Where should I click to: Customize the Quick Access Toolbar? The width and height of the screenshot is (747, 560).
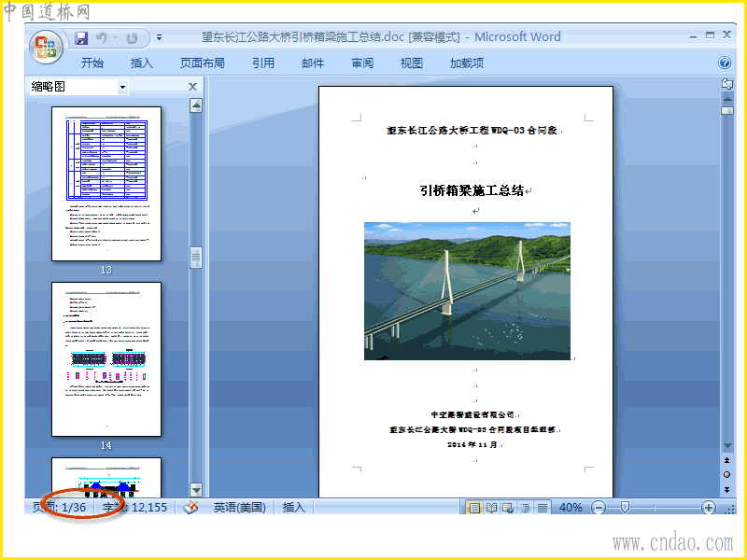[159, 37]
